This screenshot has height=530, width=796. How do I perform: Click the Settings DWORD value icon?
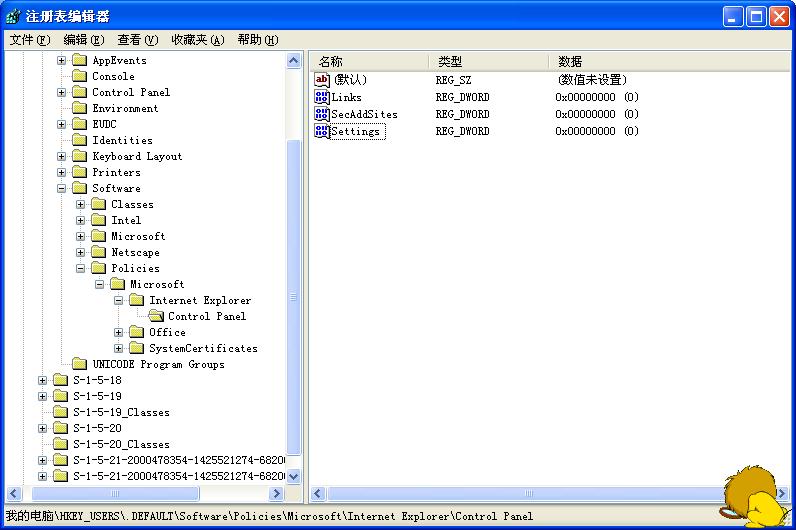(x=322, y=131)
